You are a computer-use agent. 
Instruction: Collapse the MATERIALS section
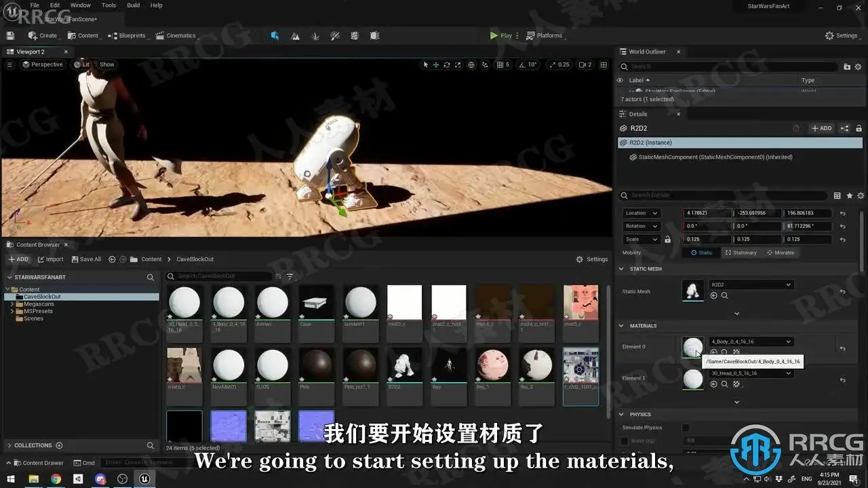[x=620, y=326]
